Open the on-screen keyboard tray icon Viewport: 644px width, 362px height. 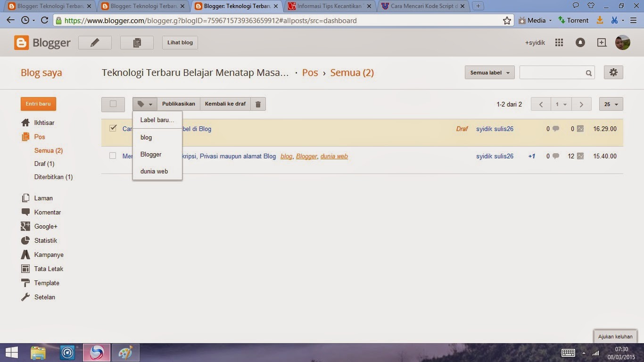tap(568, 353)
